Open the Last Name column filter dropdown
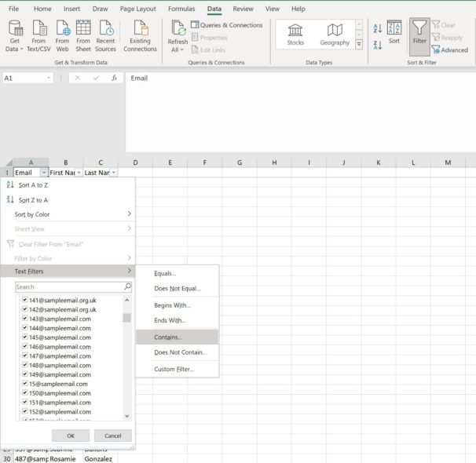 pyautogui.click(x=113, y=173)
